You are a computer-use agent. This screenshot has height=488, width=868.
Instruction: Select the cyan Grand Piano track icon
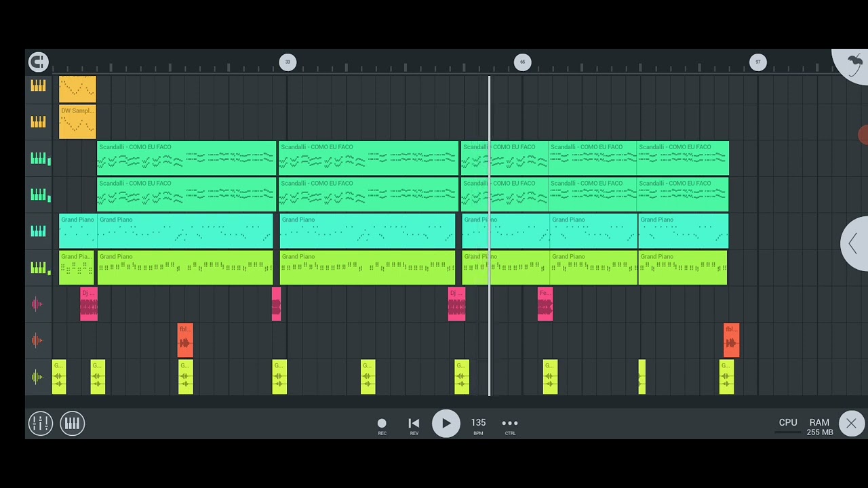click(x=38, y=232)
